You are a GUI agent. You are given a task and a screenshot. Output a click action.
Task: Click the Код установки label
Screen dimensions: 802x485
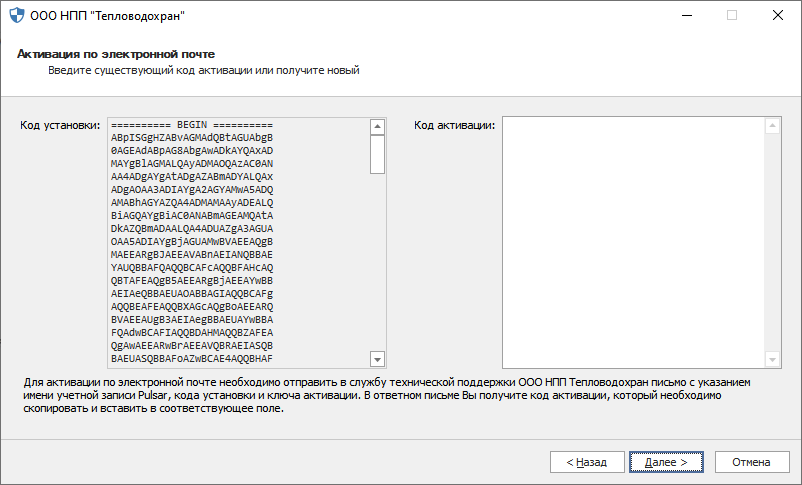[x=60, y=125]
